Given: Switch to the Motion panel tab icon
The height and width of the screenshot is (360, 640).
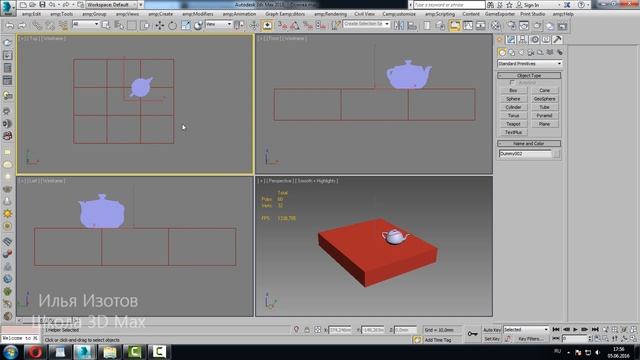Looking at the screenshot, I should pos(534,40).
